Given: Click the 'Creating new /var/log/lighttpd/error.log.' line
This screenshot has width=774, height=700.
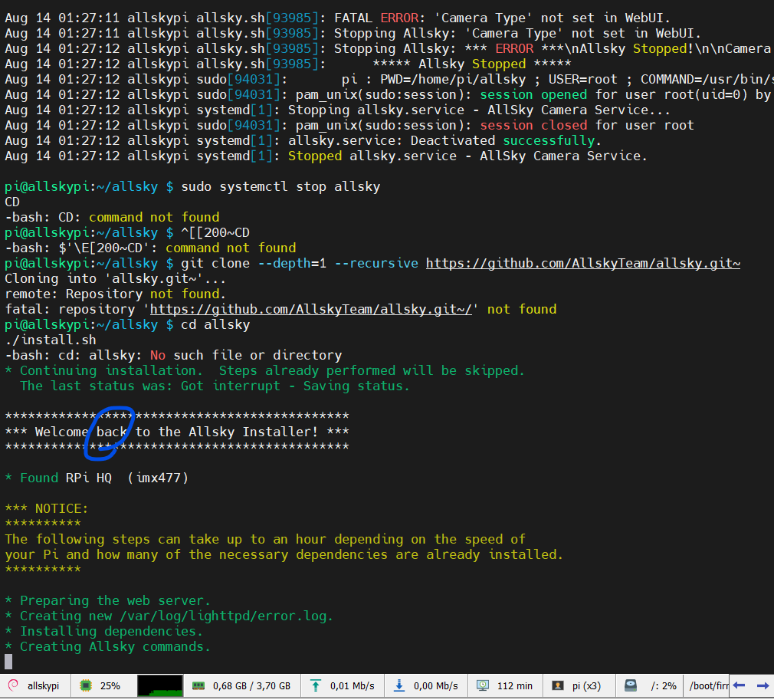Looking at the screenshot, I should pyautogui.click(x=169, y=616).
